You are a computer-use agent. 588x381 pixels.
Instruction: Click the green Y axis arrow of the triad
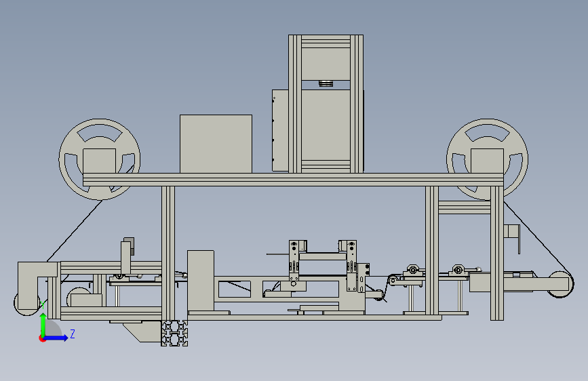[x=43, y=325]
